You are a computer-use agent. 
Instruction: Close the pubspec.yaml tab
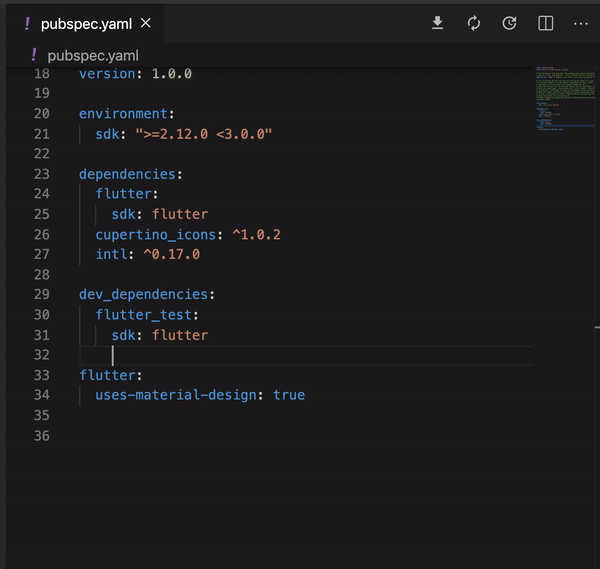coord(146,23)
